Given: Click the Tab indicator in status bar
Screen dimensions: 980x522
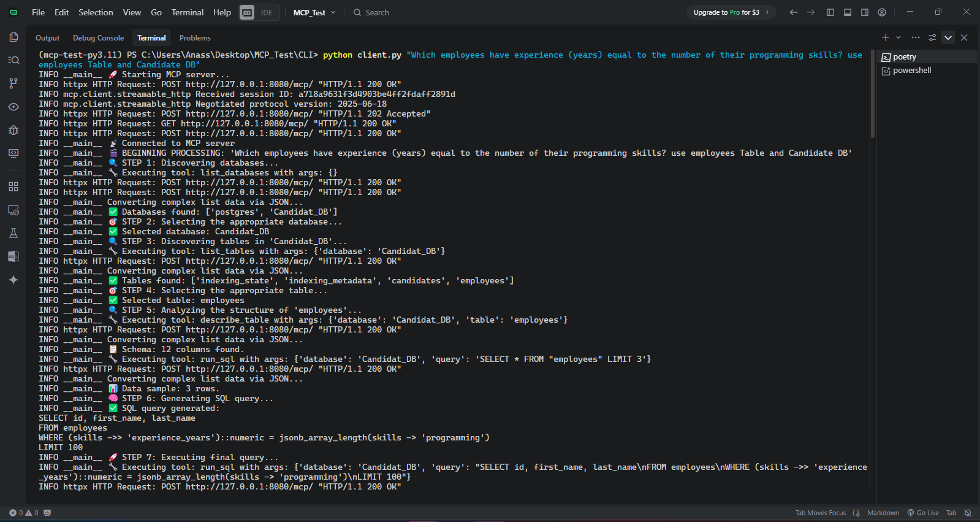Looking at the screenshot, I should [x=951, y=513].
